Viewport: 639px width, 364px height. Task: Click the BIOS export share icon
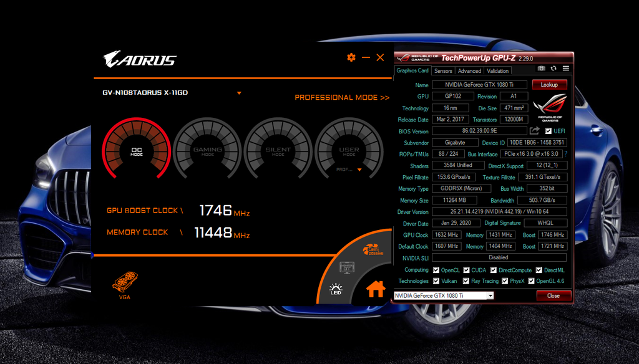click(534, 131)
